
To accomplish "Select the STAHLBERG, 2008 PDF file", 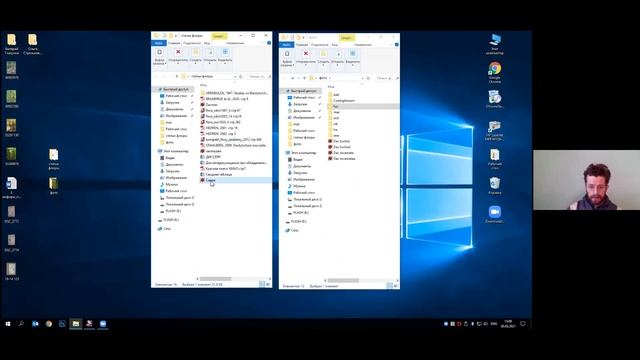I will 233,145.
